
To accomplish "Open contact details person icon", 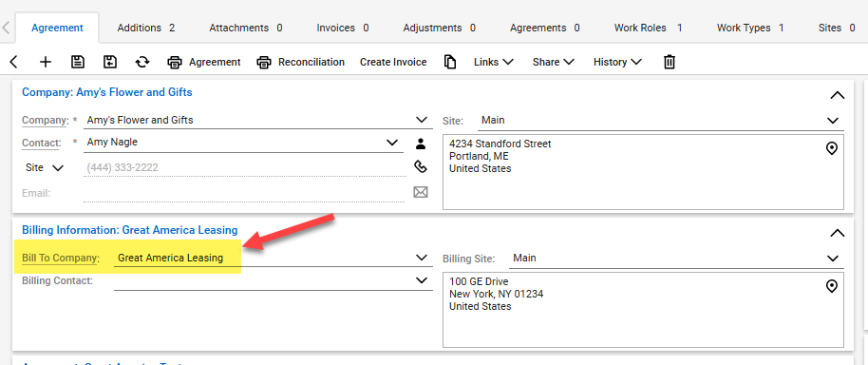I will [421, 144].
